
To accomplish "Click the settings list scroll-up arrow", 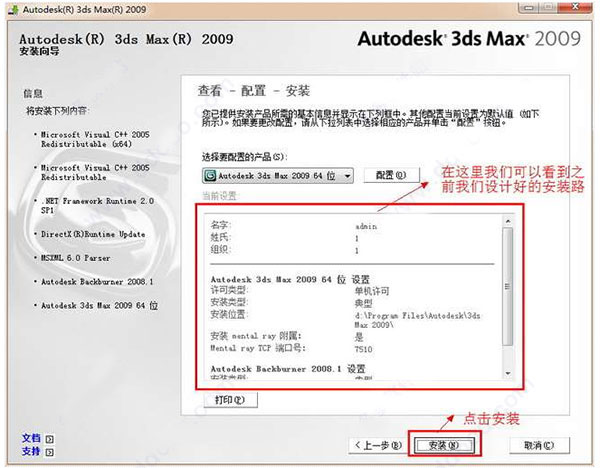I will tap(508, 221).
